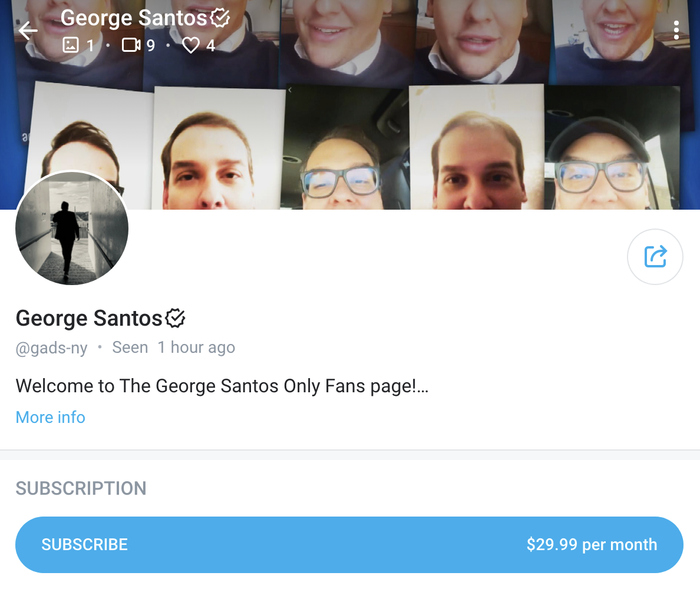Click the heart likes icon in header
Screen dimensions: 700x589
[191, 45]
